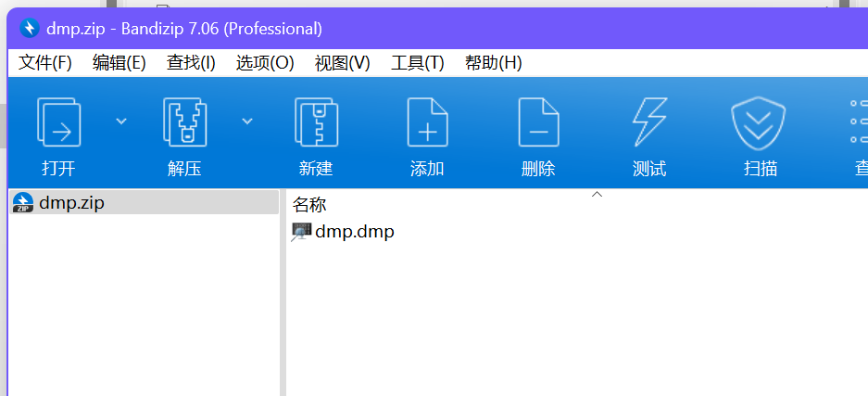
Task: Click the ZIP icon next to dmp.zip
Action: (23, 203)
